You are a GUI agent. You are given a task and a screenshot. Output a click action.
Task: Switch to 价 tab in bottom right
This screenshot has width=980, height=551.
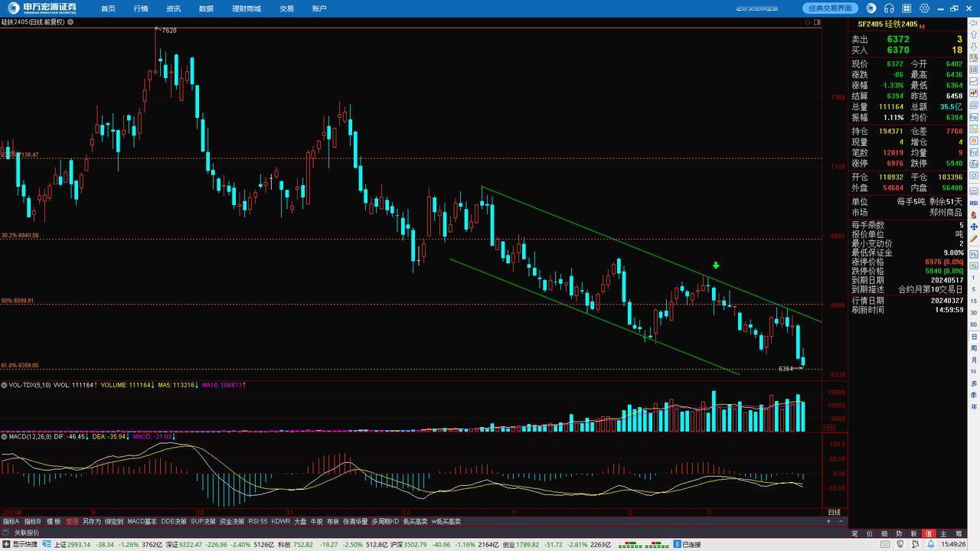click(x=870, y=533)
